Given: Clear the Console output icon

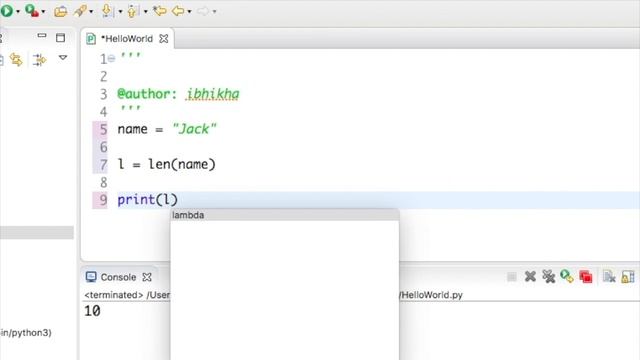Looking at the screenshot, I should (609, 277).
